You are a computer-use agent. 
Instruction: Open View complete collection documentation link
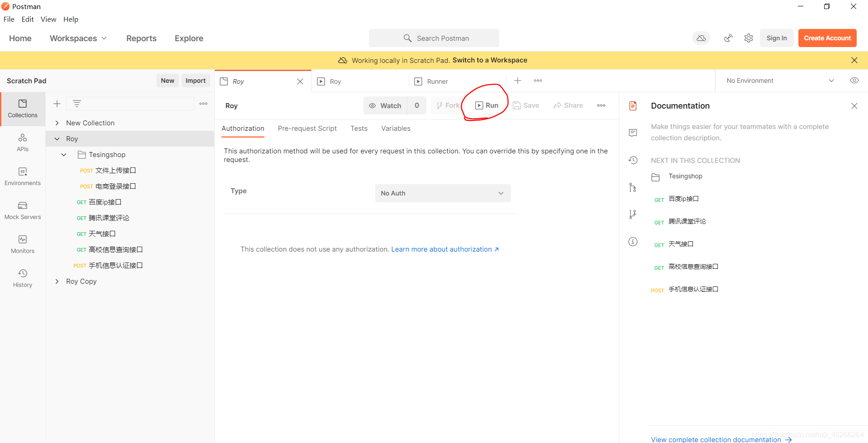721,439
